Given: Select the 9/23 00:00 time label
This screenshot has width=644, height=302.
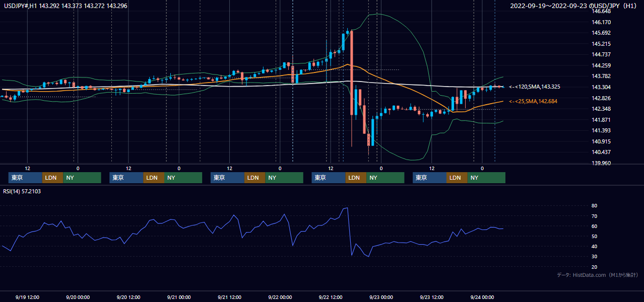Looking at the screenshot, I should pyautogui.click(x=381, y=297).
